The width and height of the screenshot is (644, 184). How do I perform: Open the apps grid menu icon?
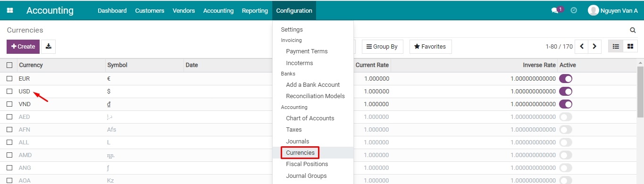10,10
